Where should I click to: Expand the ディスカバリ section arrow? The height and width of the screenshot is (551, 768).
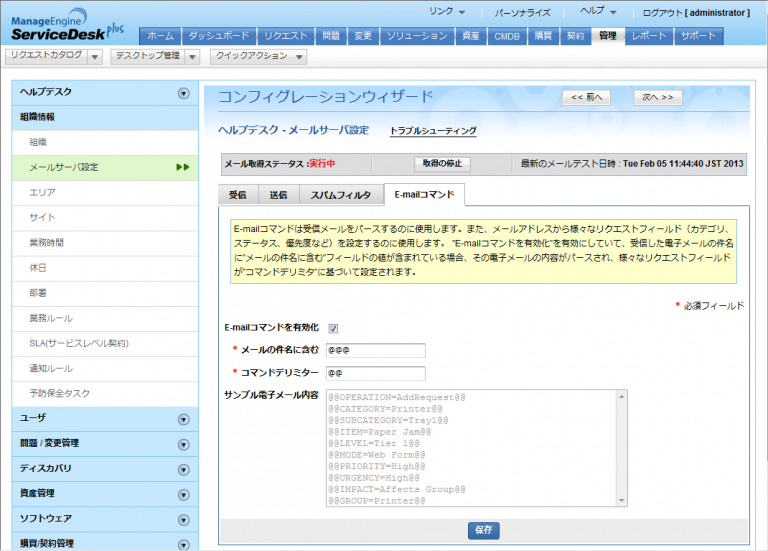(183, 469)
